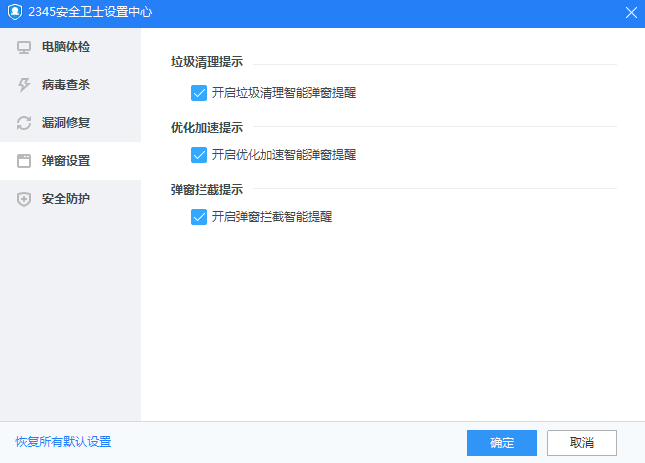Go to 安全防护 settings tab
Image resolution: width=645 pixels, height=463 pixels.
(70, 199)
